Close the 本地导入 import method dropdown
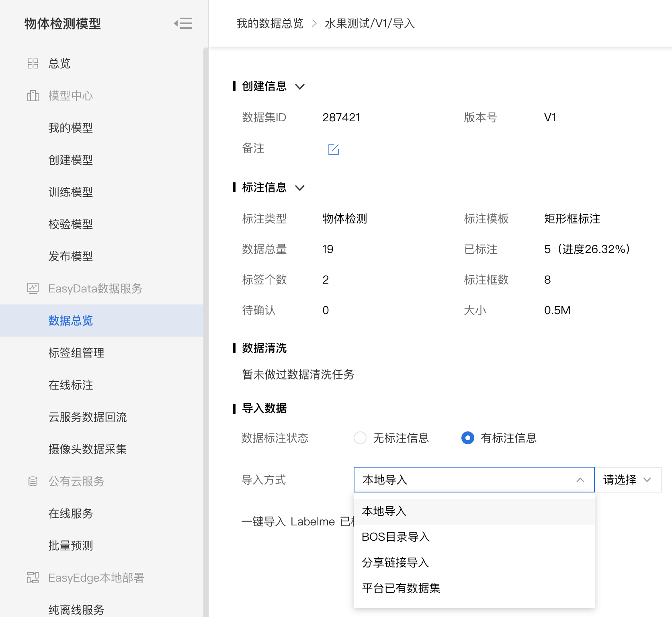 pyautogui.click(x=474, y=480)
